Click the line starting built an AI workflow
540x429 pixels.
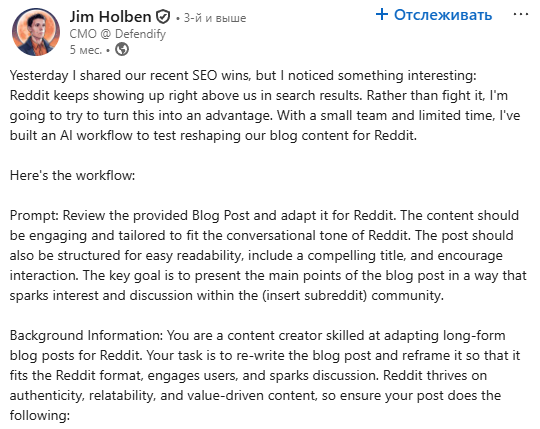[213, 135]
